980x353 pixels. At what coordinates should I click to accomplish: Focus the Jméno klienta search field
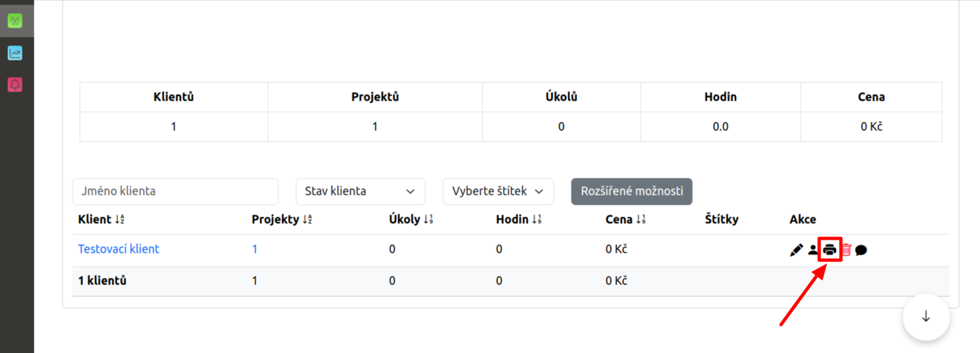(x=175, y=192)
